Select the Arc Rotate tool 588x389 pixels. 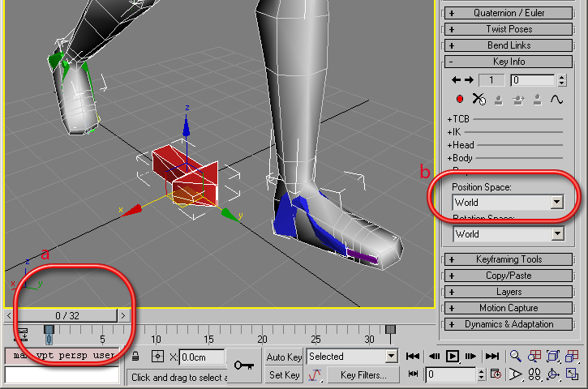click(553, 374)
